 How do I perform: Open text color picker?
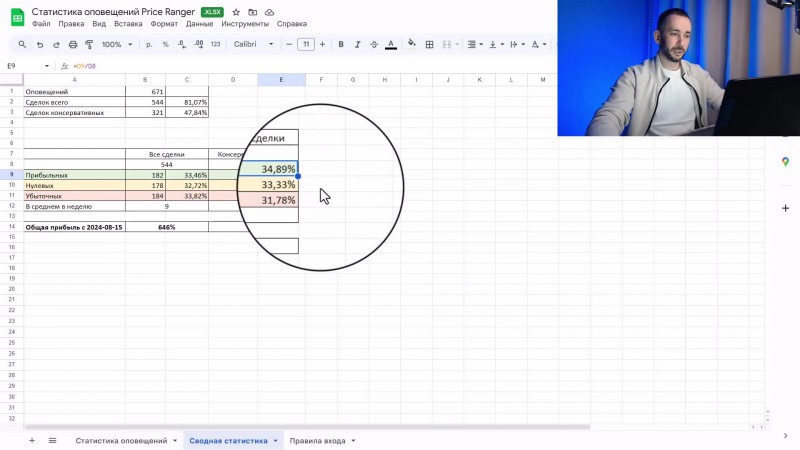391,44
